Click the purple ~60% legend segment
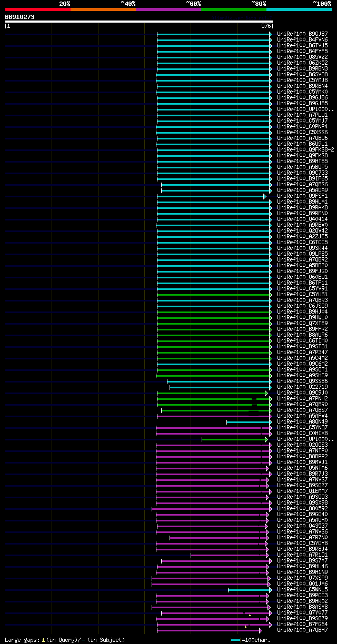Viewport: 337px width, 644px height. coord(168,9)
